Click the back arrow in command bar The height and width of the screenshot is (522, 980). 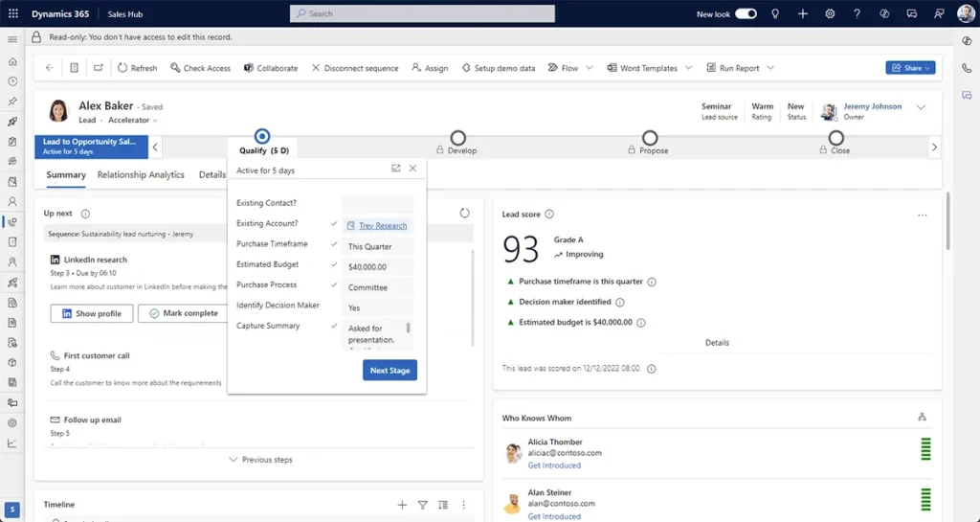(x=50, y=67)
